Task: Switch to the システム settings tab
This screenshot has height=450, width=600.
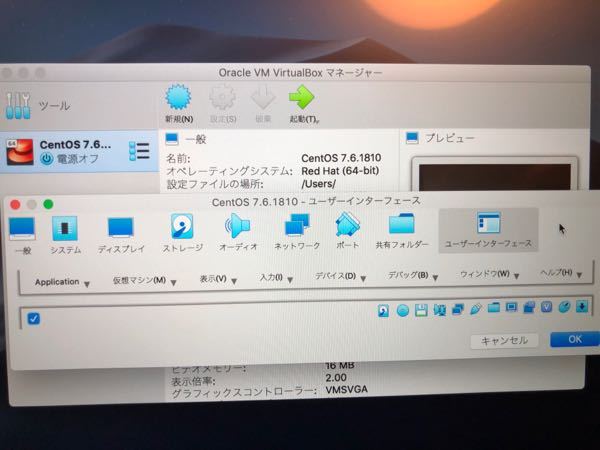Action: pos(65,235)
